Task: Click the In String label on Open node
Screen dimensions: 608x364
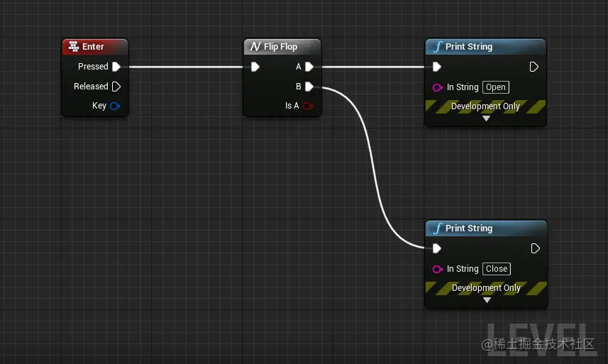Action: [463, 87]
